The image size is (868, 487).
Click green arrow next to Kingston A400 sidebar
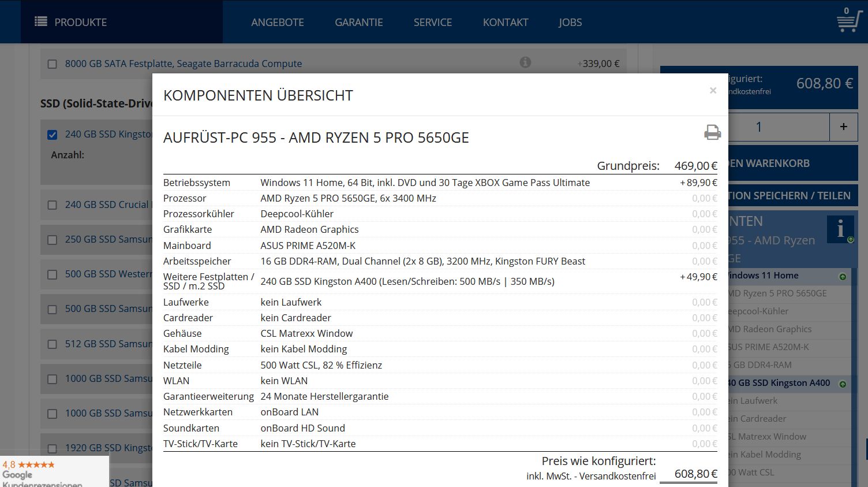click(843, 384)
